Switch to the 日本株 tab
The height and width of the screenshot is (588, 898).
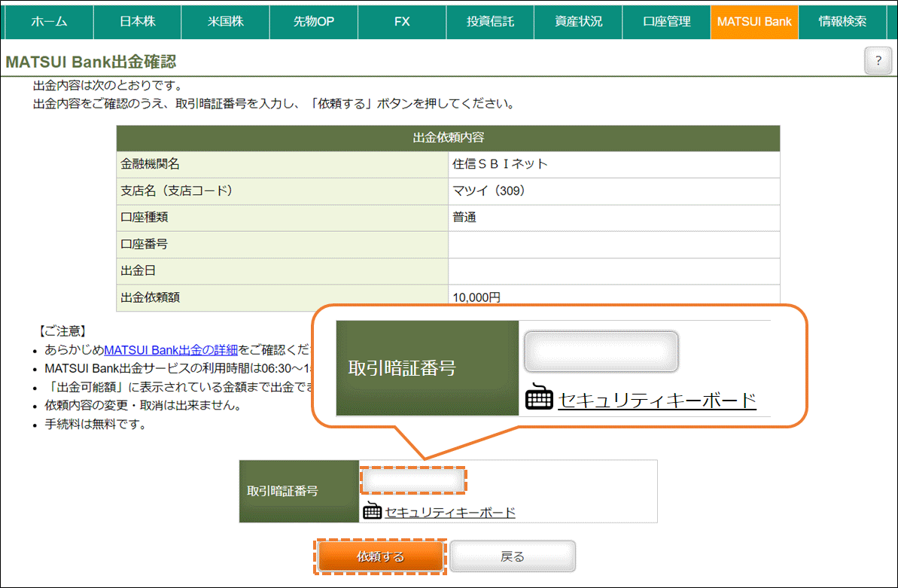point(138,22)
